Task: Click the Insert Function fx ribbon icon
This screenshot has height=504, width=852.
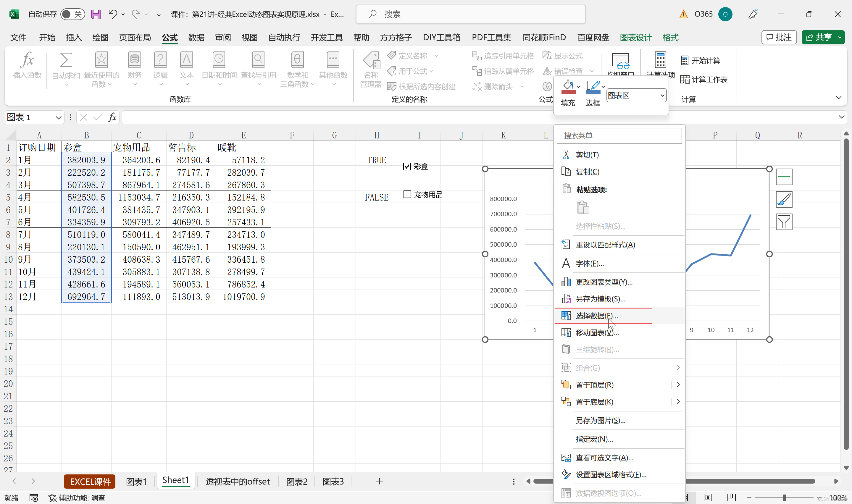Action: (27, 60)
